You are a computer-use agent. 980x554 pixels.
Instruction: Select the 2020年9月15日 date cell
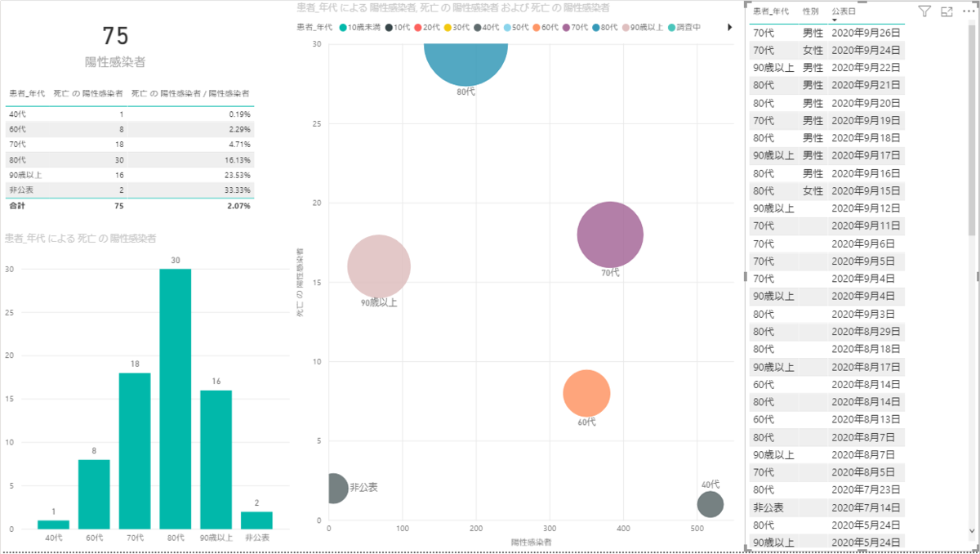pos(866,191)
